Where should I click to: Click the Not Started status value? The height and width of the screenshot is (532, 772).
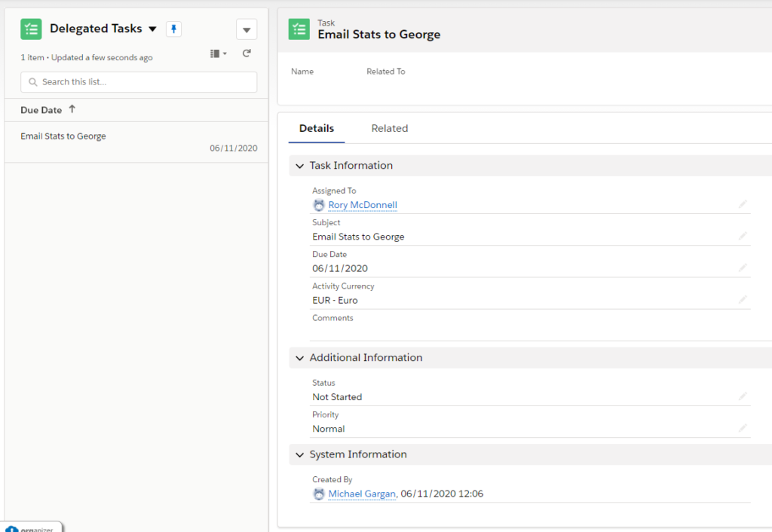point(337,397)
